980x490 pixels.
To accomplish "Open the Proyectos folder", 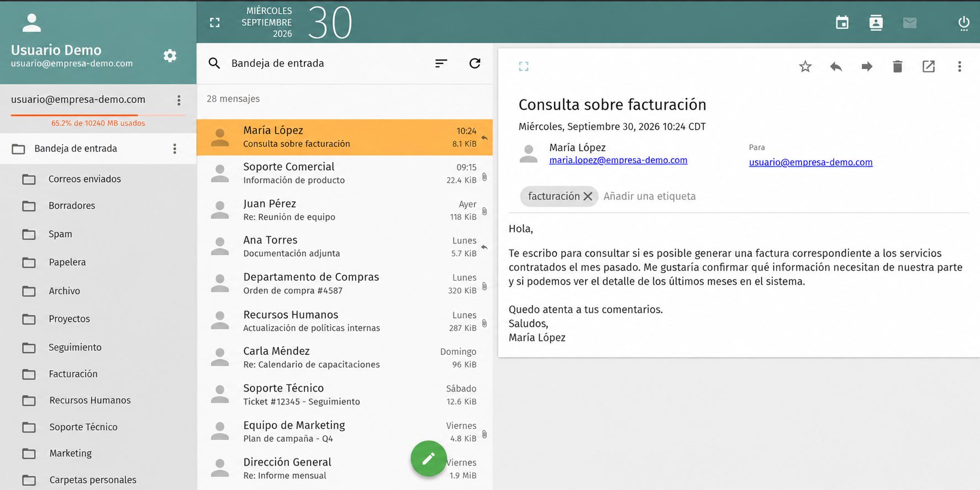I will [98, 319].
